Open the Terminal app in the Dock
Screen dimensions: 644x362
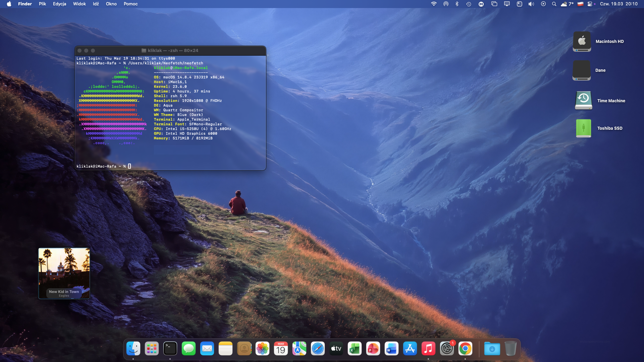tap(170, 349)
